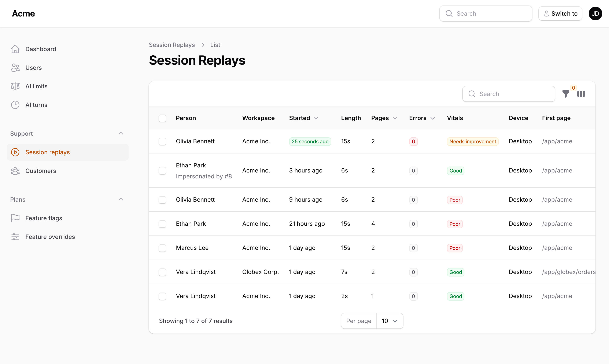Toggle table columns with columns icon
Image resolution: width=609 pixels, height=364 pixels.
tap(581, 94)
